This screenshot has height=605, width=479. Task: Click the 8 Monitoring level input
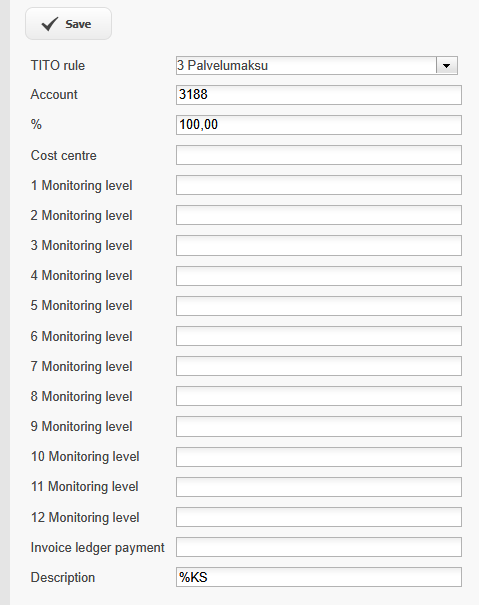[319, 396]
